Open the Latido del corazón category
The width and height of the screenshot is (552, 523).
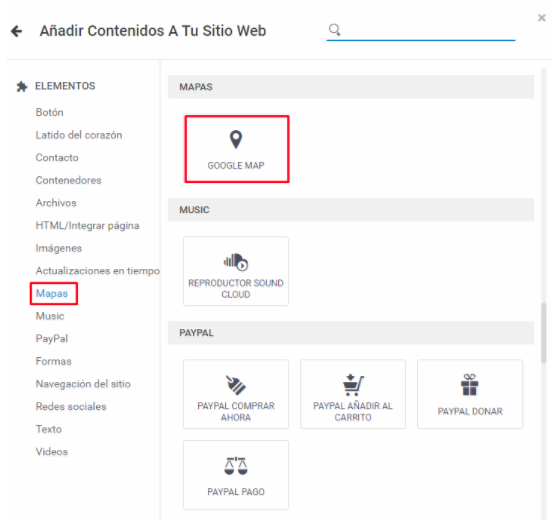click(79, 135)
